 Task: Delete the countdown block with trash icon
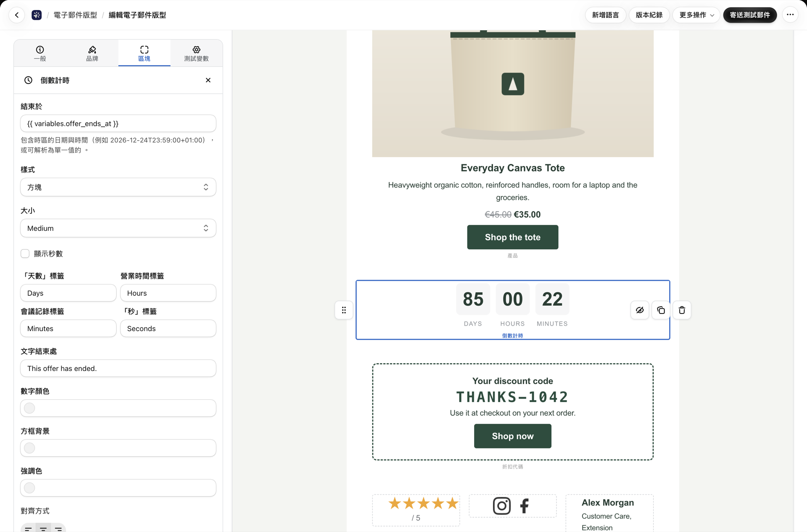coord(682,310)
